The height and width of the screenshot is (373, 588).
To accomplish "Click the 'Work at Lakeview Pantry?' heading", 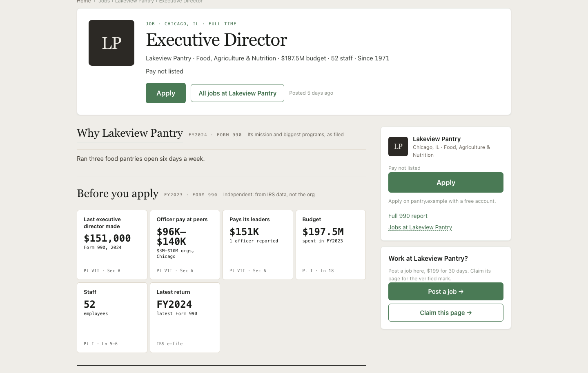I will coord(428,258).
